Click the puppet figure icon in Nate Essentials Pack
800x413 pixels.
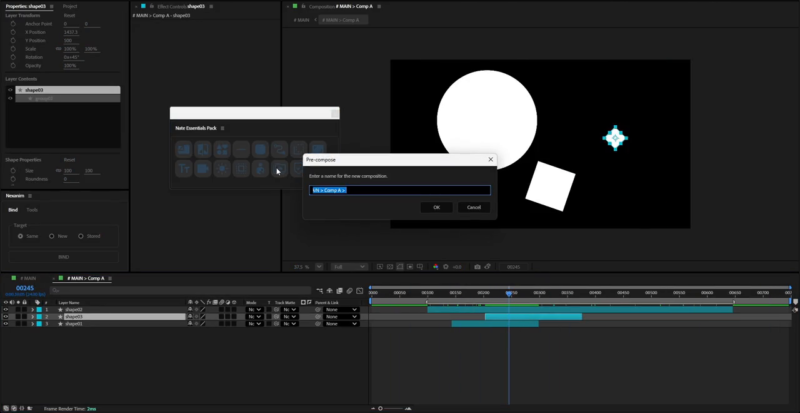[260, 168]
